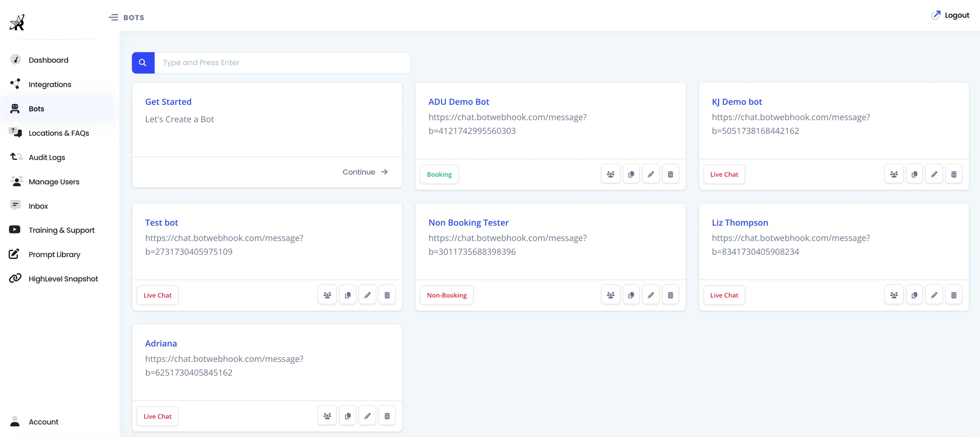The image size is (980, 437).
Task: Edit the ADU Demo Bot with pencil icon
Action: coord(650,174)
